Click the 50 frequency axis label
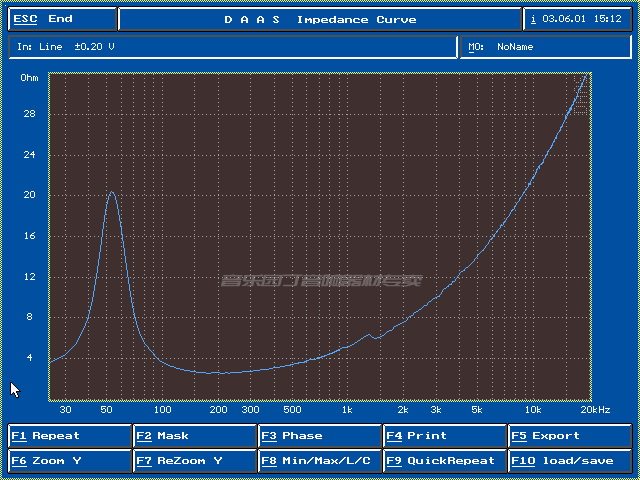 (106, 410)
